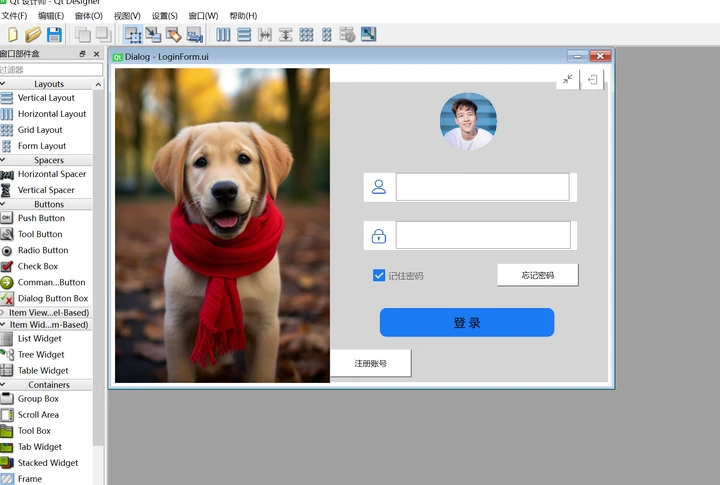
Task: Open the 窗体(O) menu
Action: point(88,16)
